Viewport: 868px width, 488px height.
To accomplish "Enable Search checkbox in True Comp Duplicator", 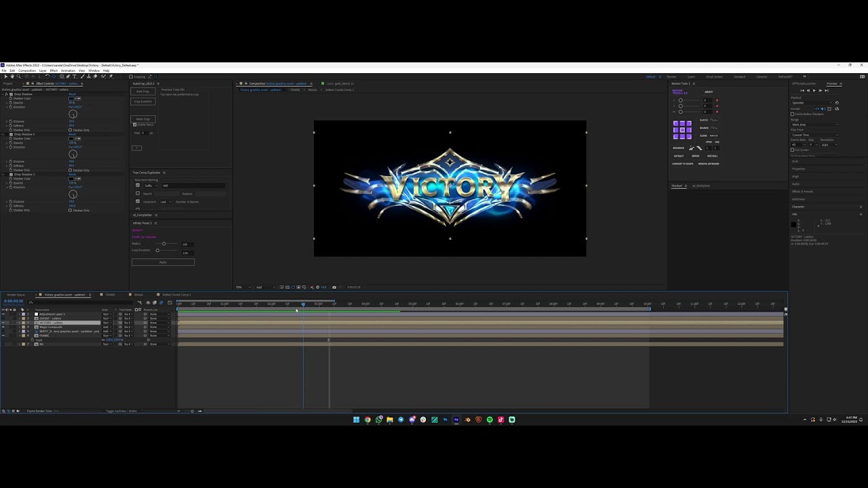I will point(138,193).
